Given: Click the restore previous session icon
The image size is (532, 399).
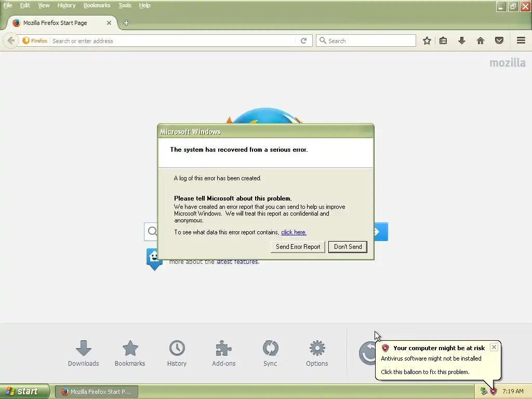Looking at the screenshot, I should [x=367, y=353].
